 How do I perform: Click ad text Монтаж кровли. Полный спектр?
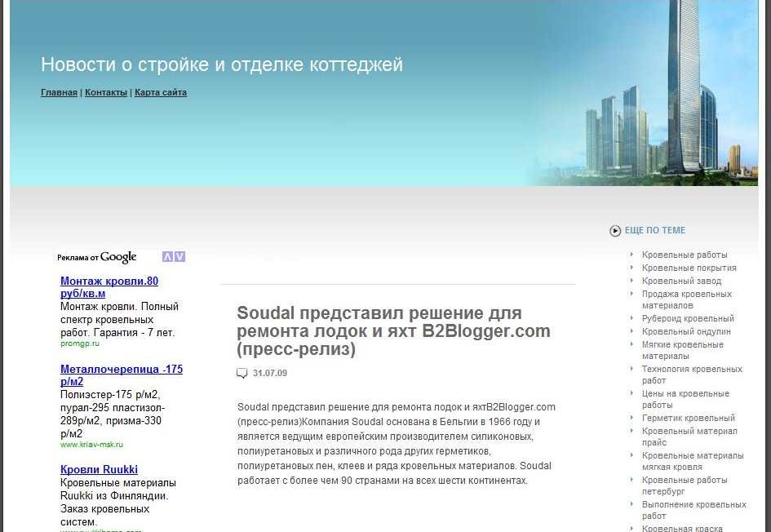click(119, 320)
